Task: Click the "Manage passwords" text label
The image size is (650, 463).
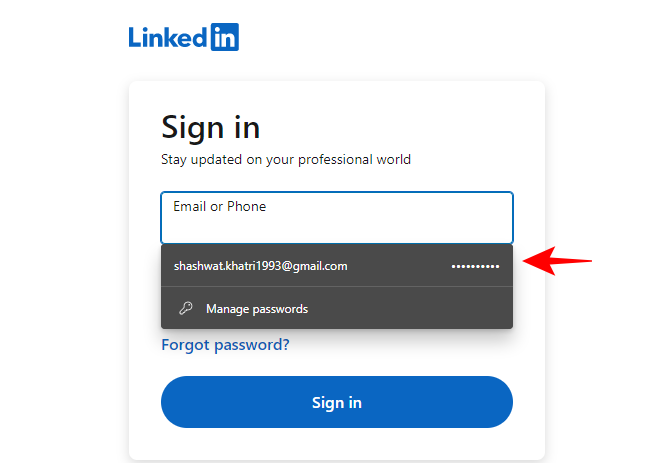Action: [x=257, y=309]
